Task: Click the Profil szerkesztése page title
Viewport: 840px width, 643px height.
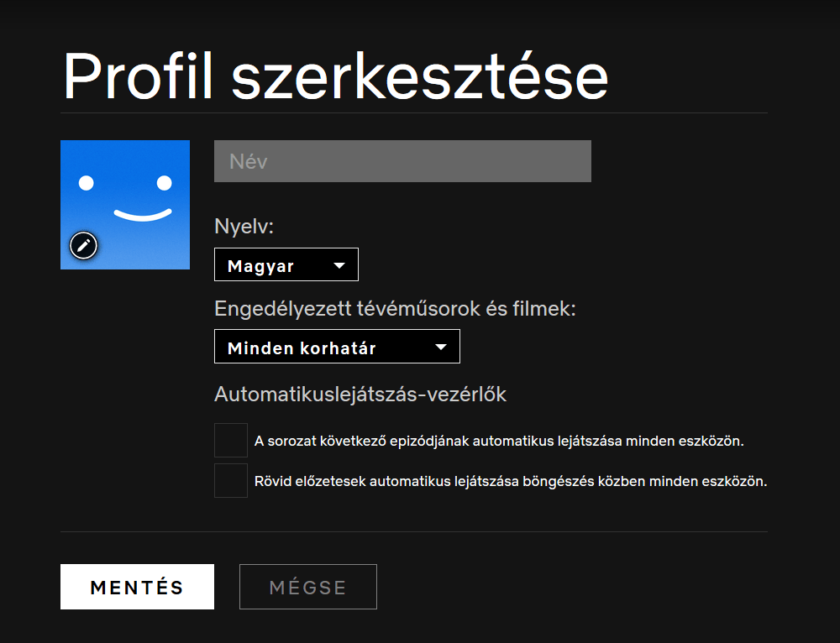Action: (x=335, y=76)
